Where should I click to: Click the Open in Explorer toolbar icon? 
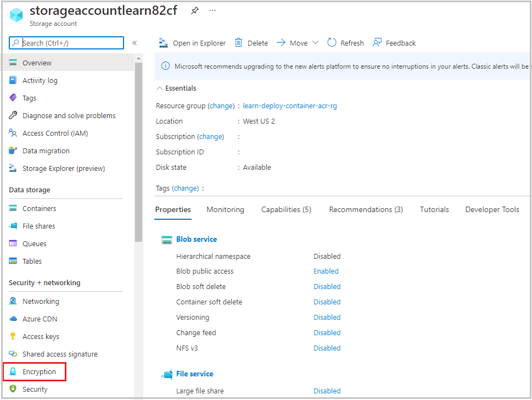164,43
